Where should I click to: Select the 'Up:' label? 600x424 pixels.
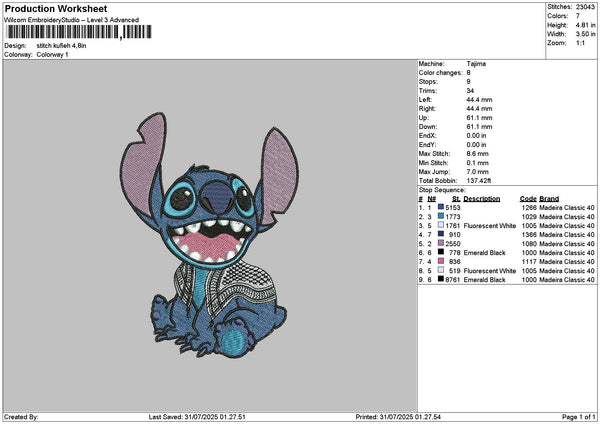pyautogui.click(x=424, y=118)
